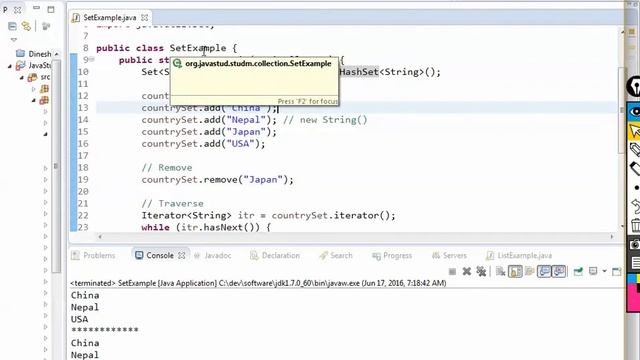The height and width of the screenshot is (360, 640).
Task: Close the Package Explorer tab
Action: click(x=18, y=9)
